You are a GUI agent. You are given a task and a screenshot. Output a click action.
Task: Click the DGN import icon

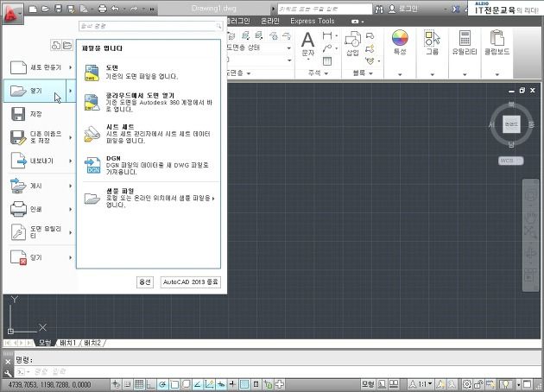pos(93,166)
